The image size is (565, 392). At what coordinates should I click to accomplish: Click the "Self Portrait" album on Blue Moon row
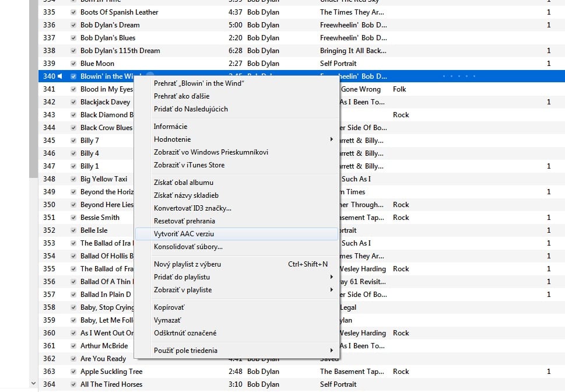(338, 64)
